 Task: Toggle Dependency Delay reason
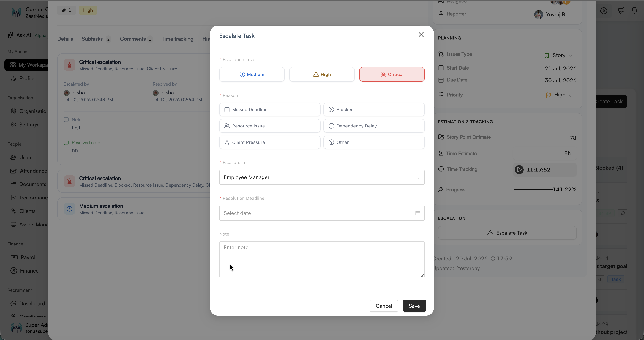(374, 126)
